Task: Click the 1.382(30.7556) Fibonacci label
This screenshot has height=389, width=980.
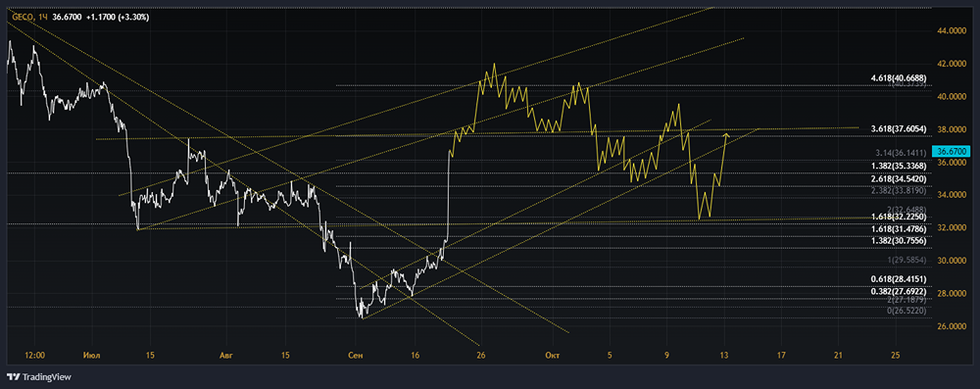Action: 898,241
